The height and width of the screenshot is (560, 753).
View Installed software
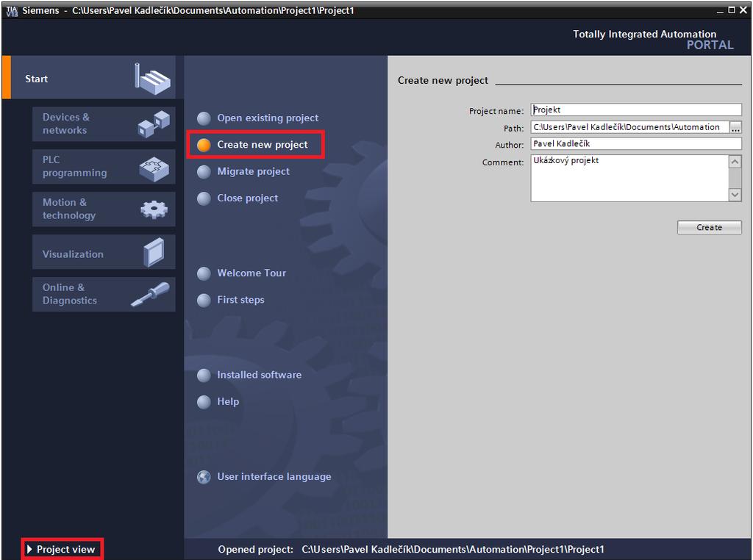(x=260, y=375)
